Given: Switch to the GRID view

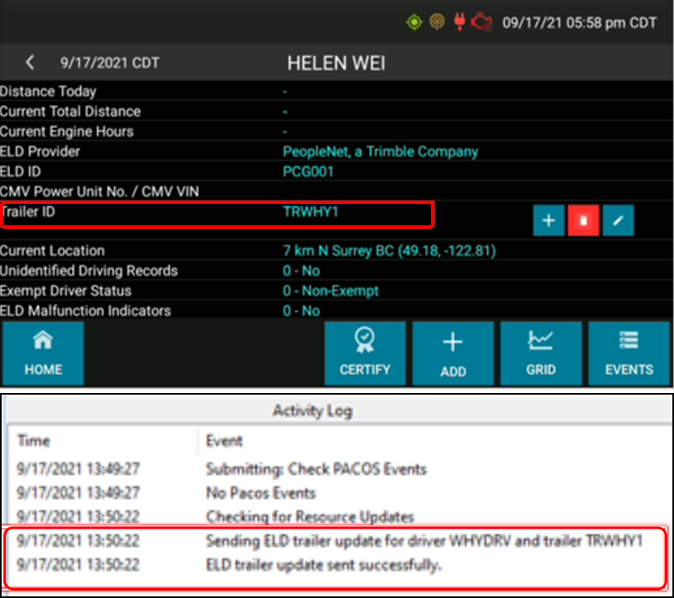Looking at the screenshot, I should click(540, 353).
